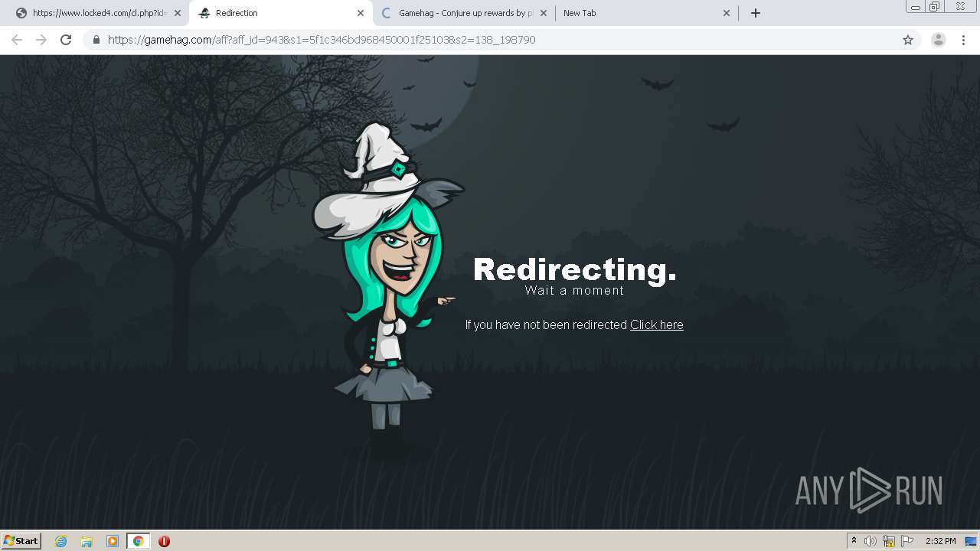Click the padlock site info icon
Viewport: 980px width, 551px height.
coord(96,40)
